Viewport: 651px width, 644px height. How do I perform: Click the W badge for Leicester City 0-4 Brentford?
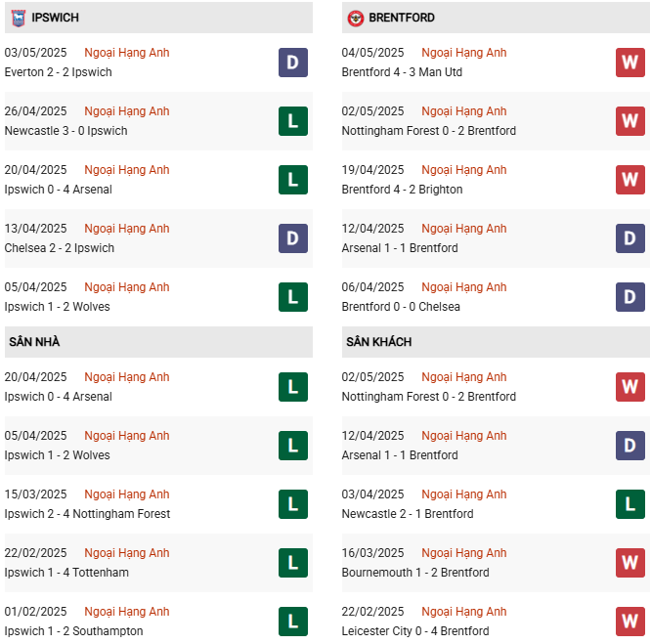(630, 622)
